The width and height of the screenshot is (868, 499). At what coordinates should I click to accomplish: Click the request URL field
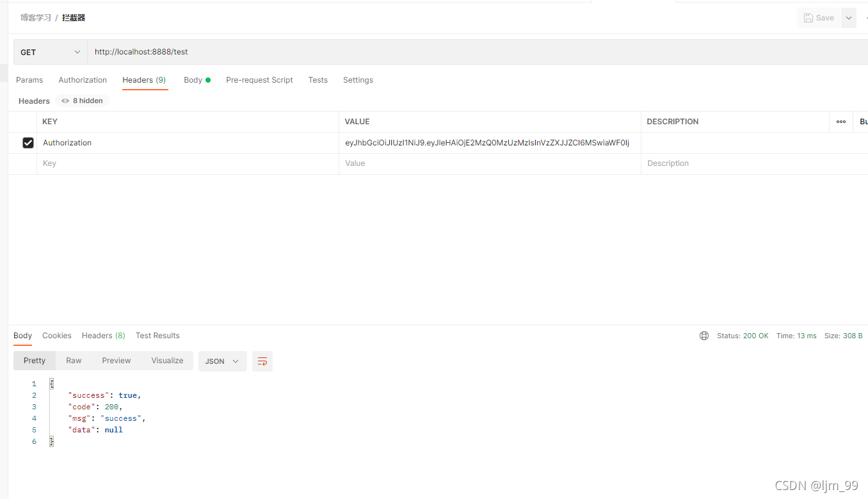[x=477, y=52]
